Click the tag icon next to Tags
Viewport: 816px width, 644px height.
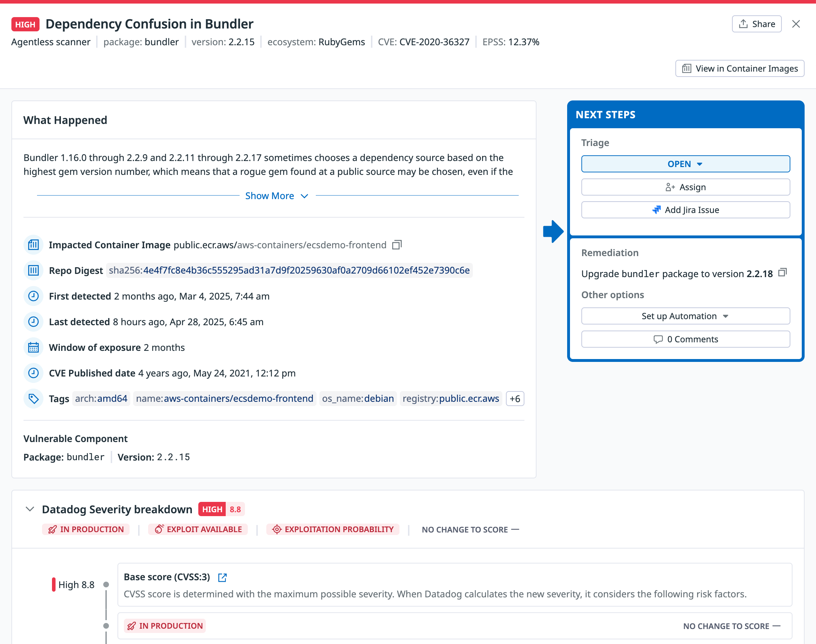coord(33,399)
